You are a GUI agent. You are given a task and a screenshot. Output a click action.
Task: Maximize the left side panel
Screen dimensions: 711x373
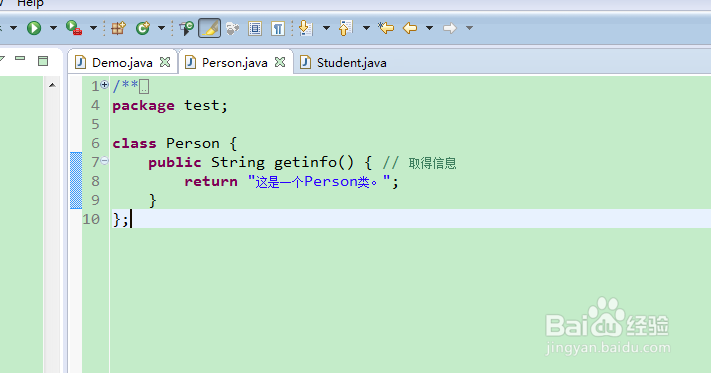pyautogui.click(x=43, y=61)
